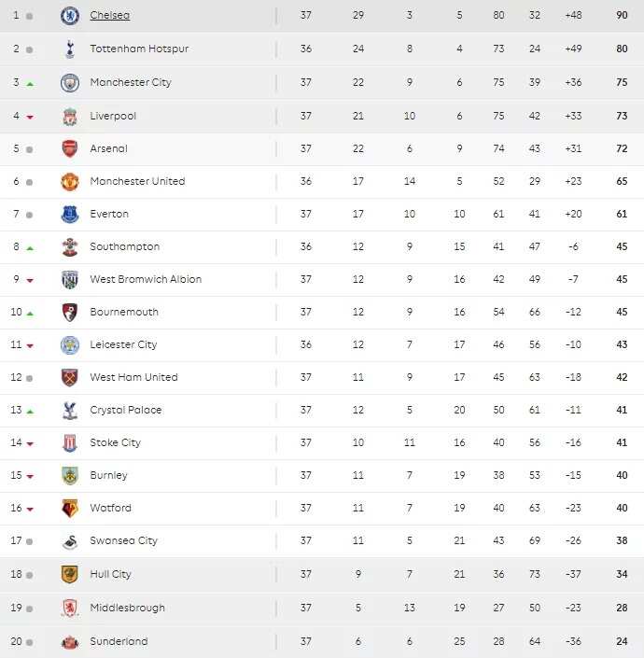The image size is (644, 658).
Task: Click the Sunderland club badge
Action: pos(70,641)
